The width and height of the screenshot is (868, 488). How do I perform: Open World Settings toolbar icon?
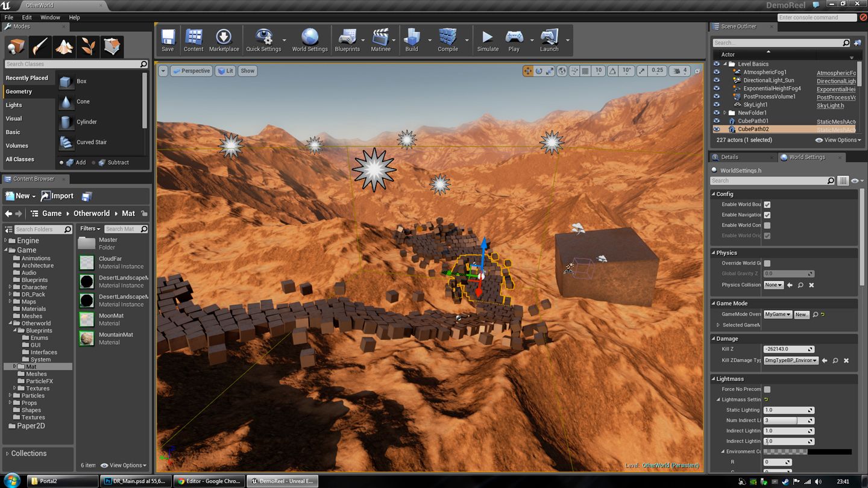[x=310, y=40]
